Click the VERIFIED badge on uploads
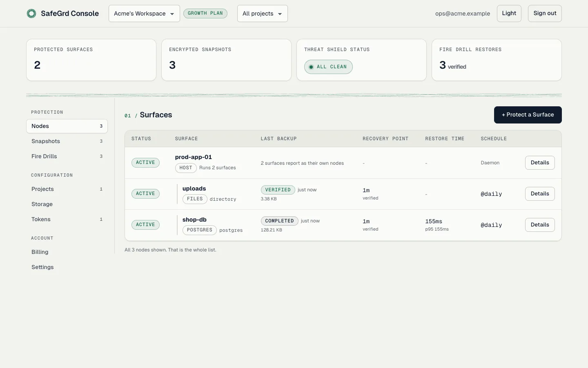The image size is (588, 368). 278,190
